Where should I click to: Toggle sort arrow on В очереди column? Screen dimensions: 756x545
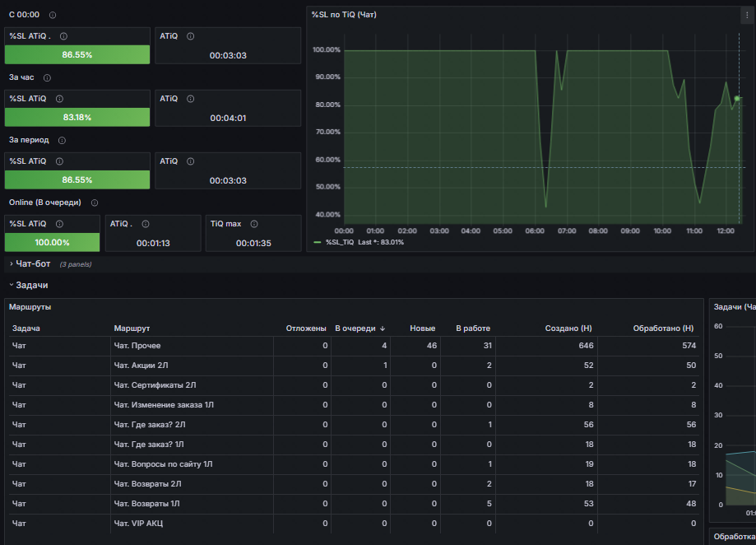[x=383, y=328]
